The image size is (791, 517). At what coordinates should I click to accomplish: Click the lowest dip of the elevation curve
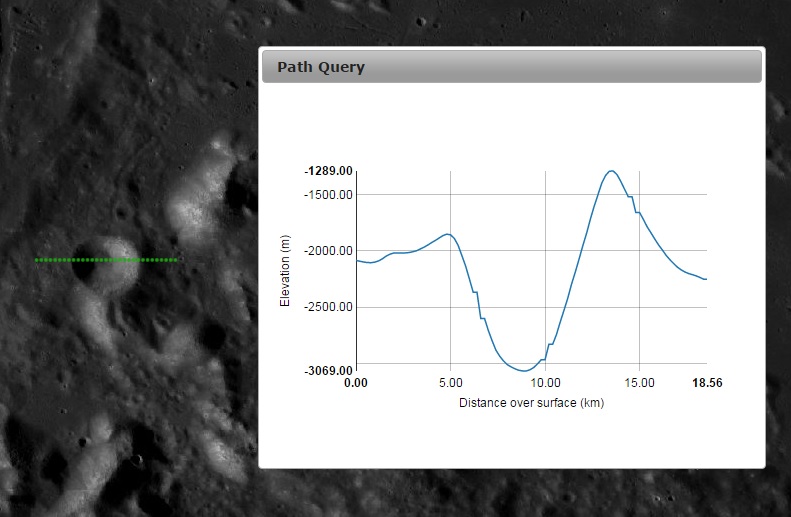coord(524,370)
